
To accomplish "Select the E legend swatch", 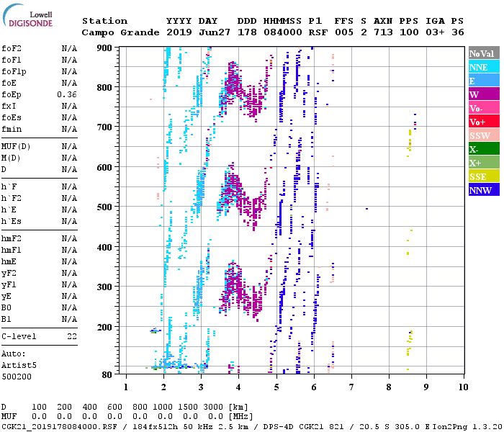I will click(x=484, y=81).
